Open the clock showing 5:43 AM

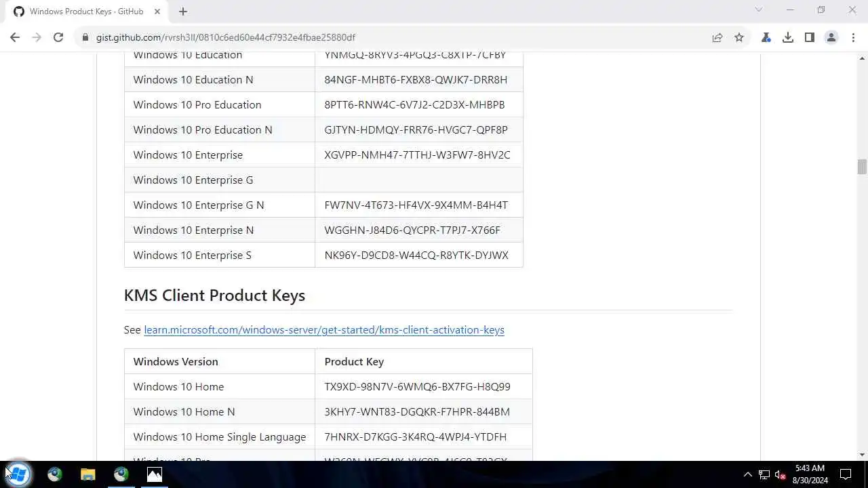point(810,474)
